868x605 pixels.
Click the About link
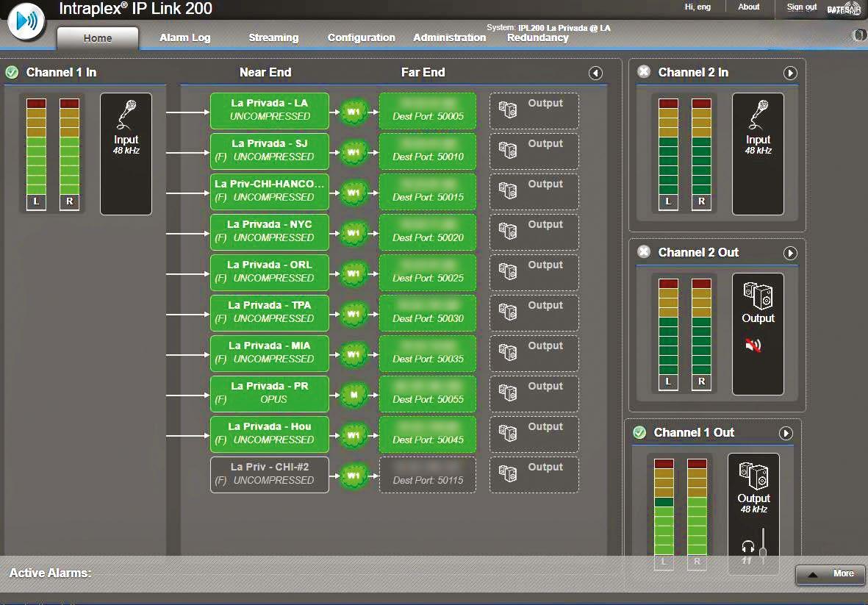click(x=748, y=7)
